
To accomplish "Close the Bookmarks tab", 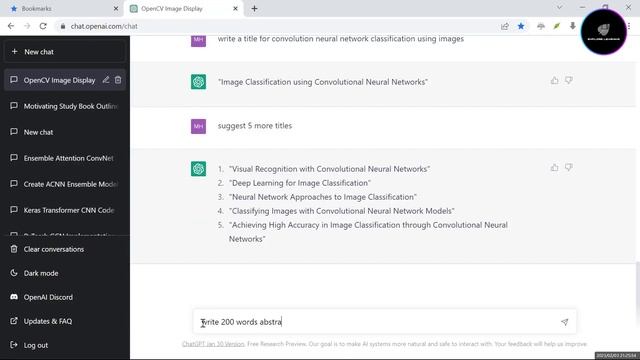I will click(x=116, y=9).
